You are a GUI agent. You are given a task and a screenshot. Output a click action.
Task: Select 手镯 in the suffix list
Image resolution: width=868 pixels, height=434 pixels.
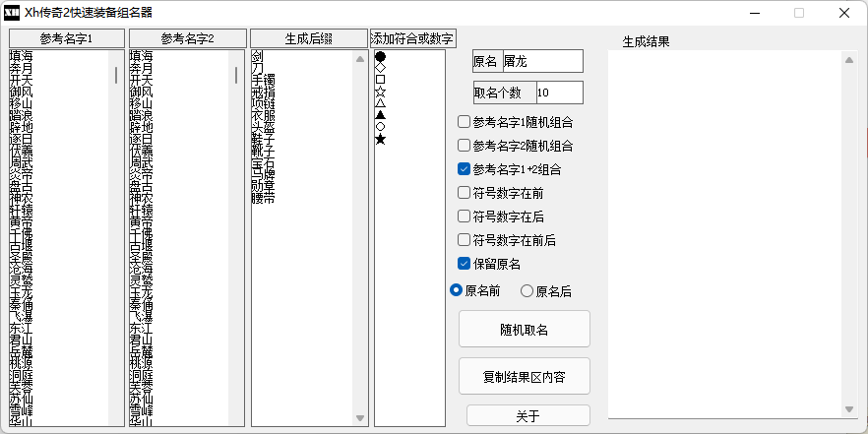coord(263,80)
